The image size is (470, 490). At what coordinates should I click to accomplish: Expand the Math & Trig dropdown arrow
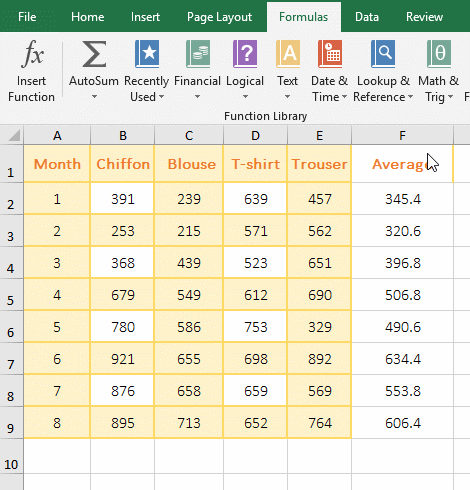pyautogui.click(x=450, y=97)
